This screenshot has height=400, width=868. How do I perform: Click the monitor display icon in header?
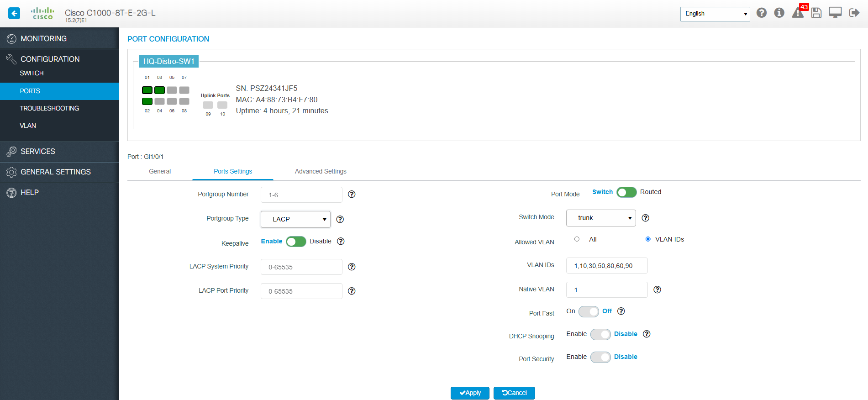click(x=835, y=13)
